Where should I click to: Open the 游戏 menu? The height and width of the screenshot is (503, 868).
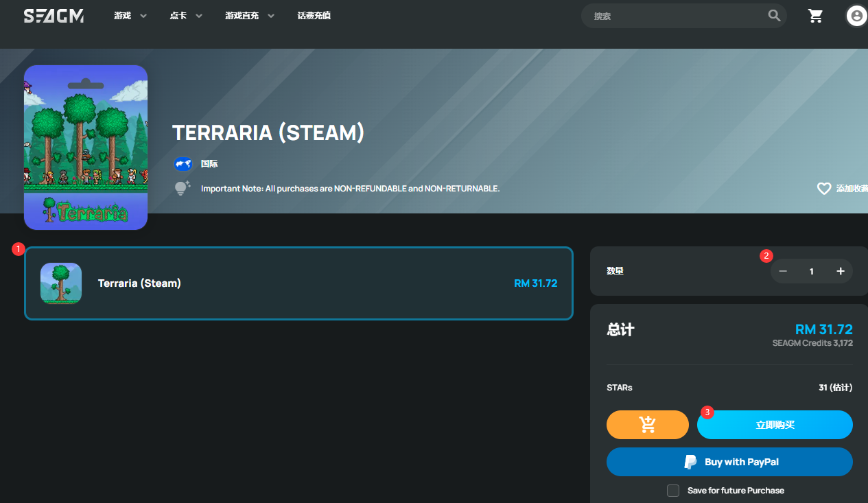[x=123, y=16]
